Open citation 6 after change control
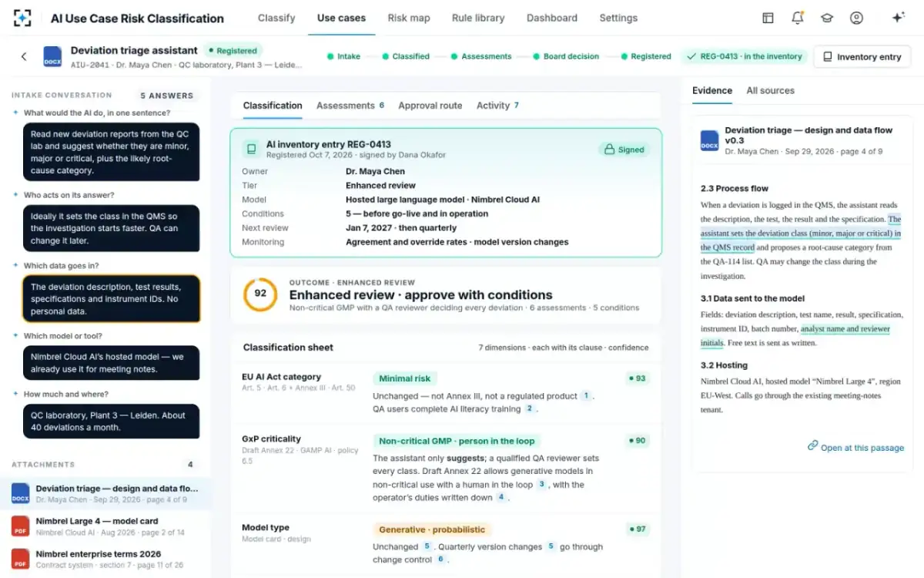This screenshot has height=578, width=924. (x=441, y=560)
